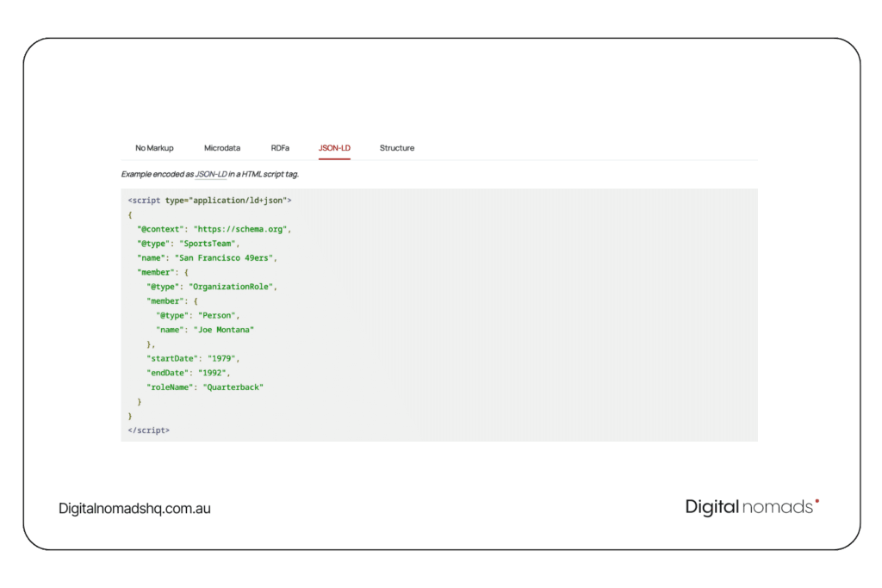This screenshot has height=588, width=882.
Task: Click the "Joe Montana" name line
Action: (x=205, y=330)
